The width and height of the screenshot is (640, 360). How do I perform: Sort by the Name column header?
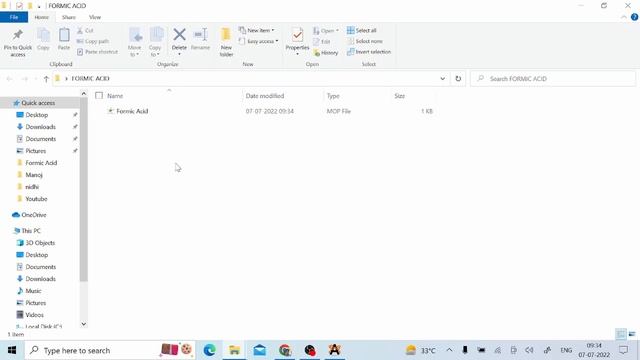pyautogui.click(x=115, y=96)
